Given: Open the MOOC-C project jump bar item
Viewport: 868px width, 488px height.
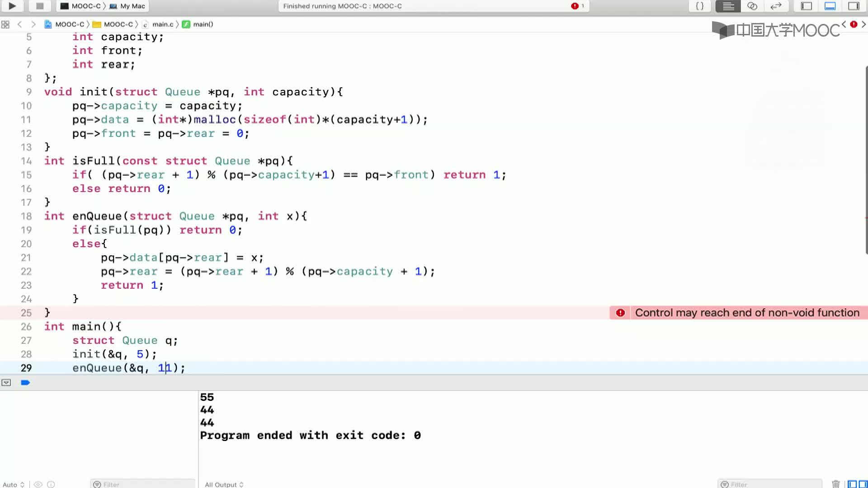Looking at the screenshot, I should pyautogui.click(x=65, y=24).
